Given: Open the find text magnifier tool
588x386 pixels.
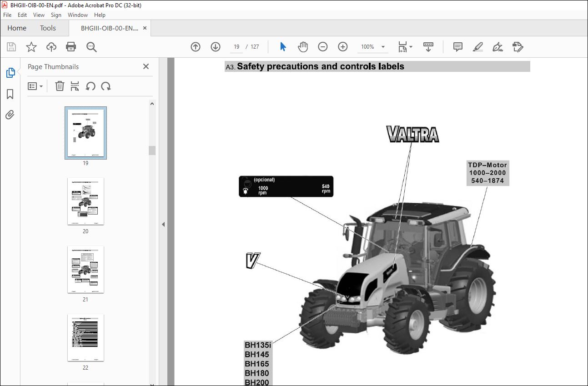Looking at the screenshot, I should [91, 47].
